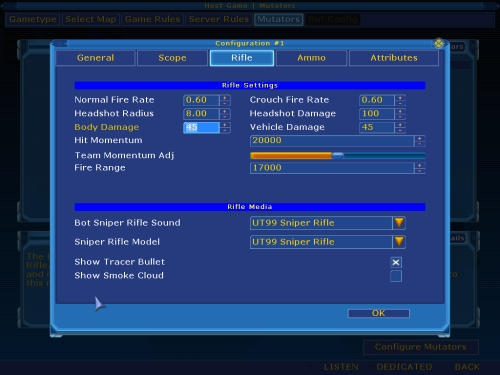Click the DEDICATED button
500x375 pixels.
pyautogui.click(x=404, y=367)
